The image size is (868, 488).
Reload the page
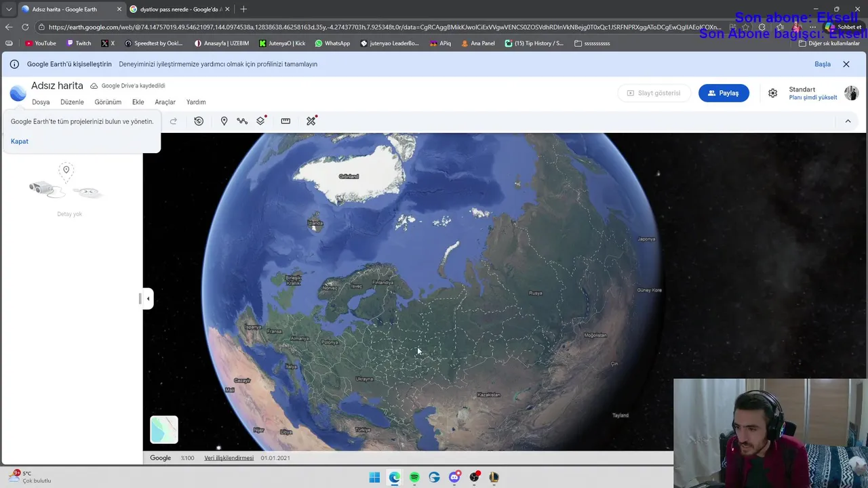(x=25, y=27)
